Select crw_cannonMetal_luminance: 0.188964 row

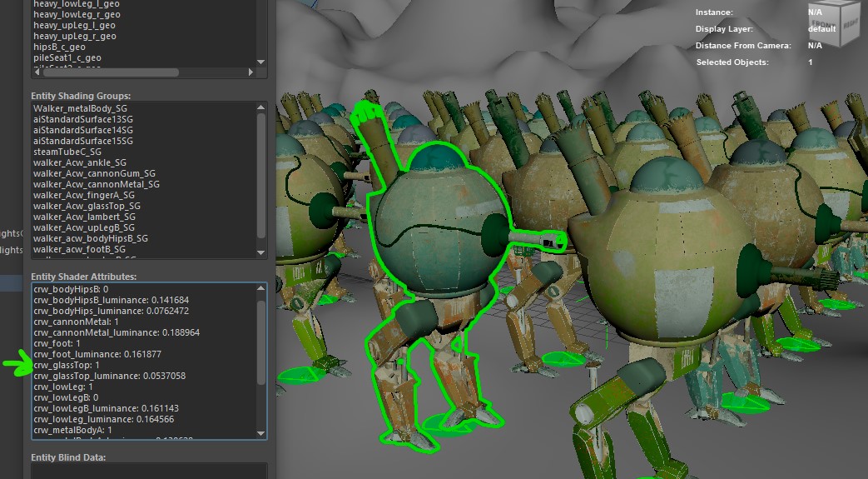pyautogui.click(x=117, y=332)
